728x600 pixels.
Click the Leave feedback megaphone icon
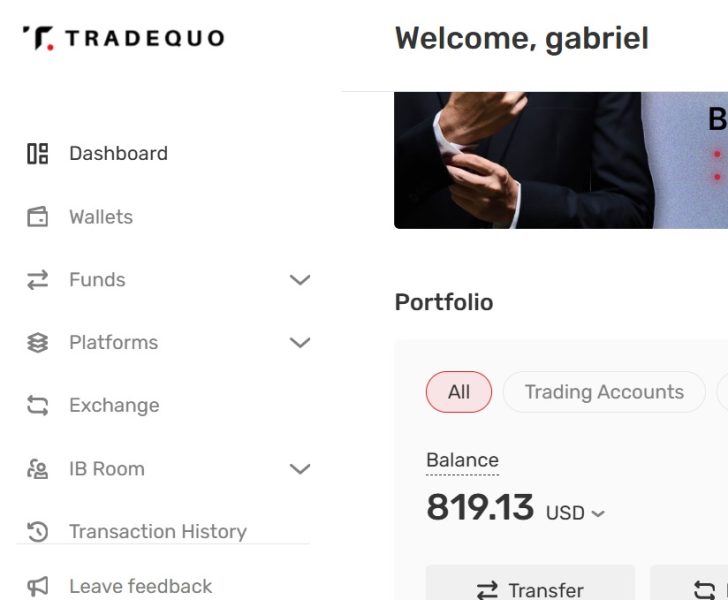pyautogui.click(x=38, y=586)
